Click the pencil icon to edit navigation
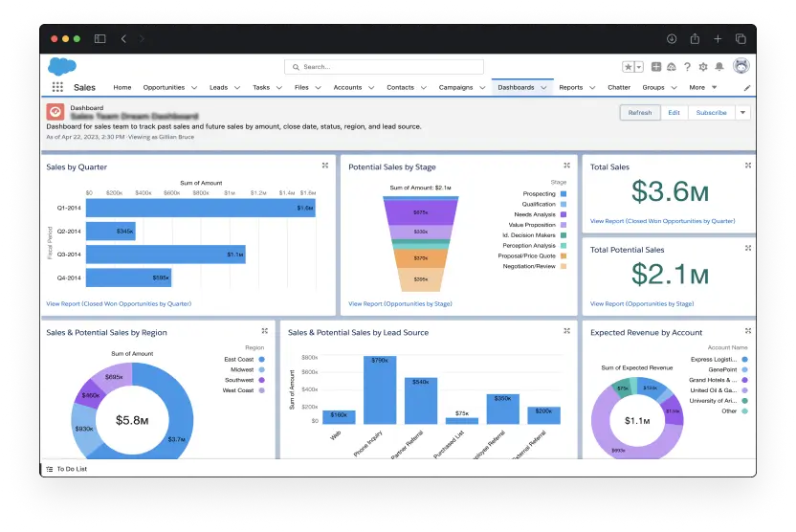Screen dimensions: 796x532 pyautogui.click(x=747, y=87)
